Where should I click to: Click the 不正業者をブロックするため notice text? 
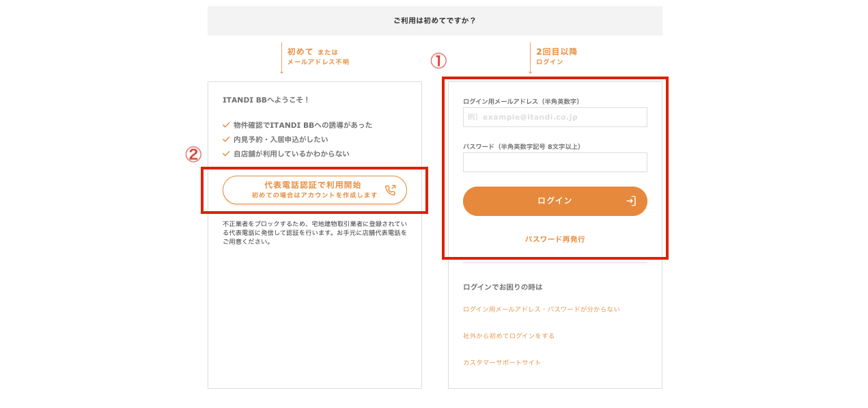tap(315, 232)
